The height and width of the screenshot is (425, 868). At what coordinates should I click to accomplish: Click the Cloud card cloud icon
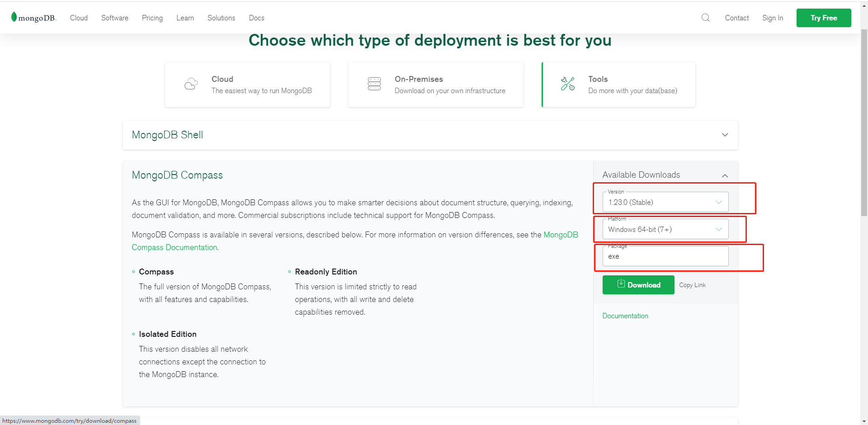tap(191, 84)
